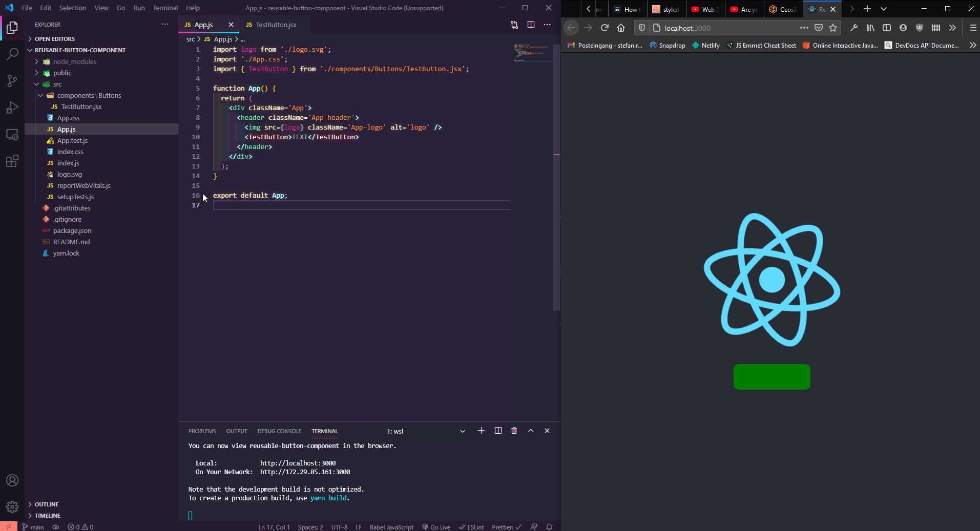
Task: Toggle the tracking protection shield
Action: pyautogui.click(x=641, y=28)
